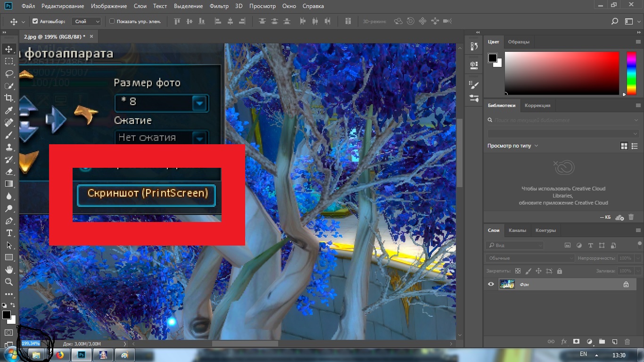
Task: Close the 2.jpg document tab
Action: (x=91, y=36)
